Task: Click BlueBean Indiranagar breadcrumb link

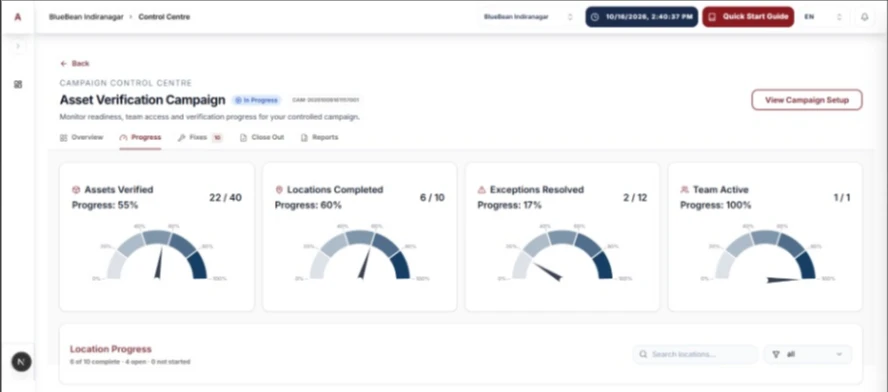Action: point(86,17)
